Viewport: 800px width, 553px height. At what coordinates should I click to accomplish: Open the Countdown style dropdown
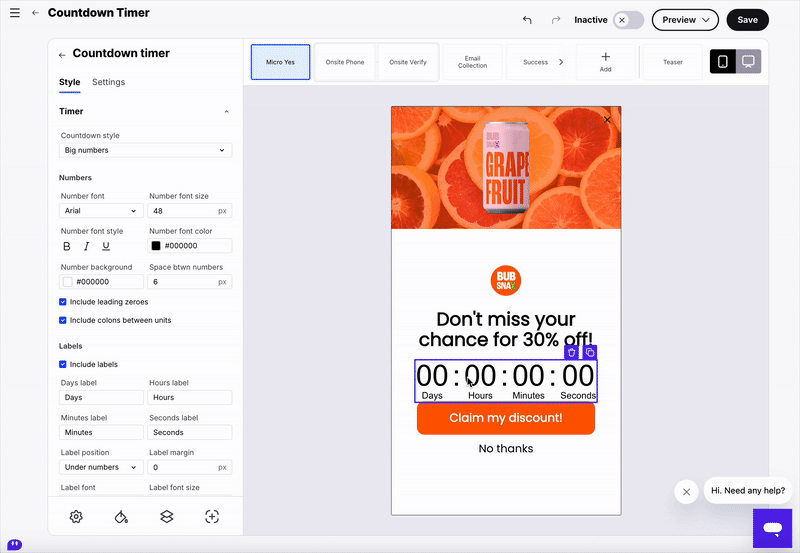pyautogui.click(x=145, y=150)
